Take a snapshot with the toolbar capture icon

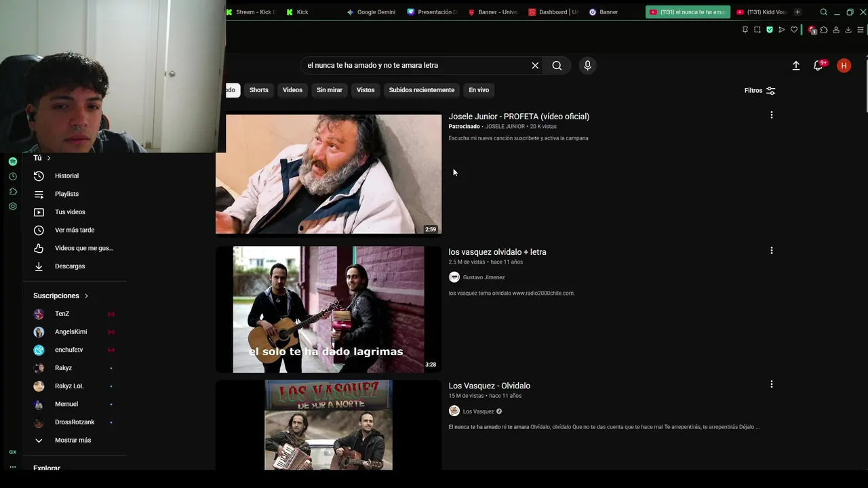(x=757, y=30)
